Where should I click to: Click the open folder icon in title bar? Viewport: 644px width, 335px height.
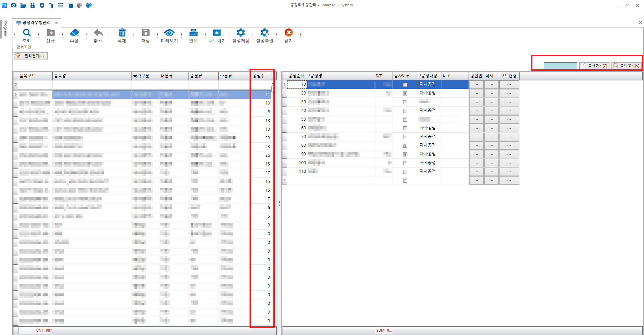coord(23,5)
